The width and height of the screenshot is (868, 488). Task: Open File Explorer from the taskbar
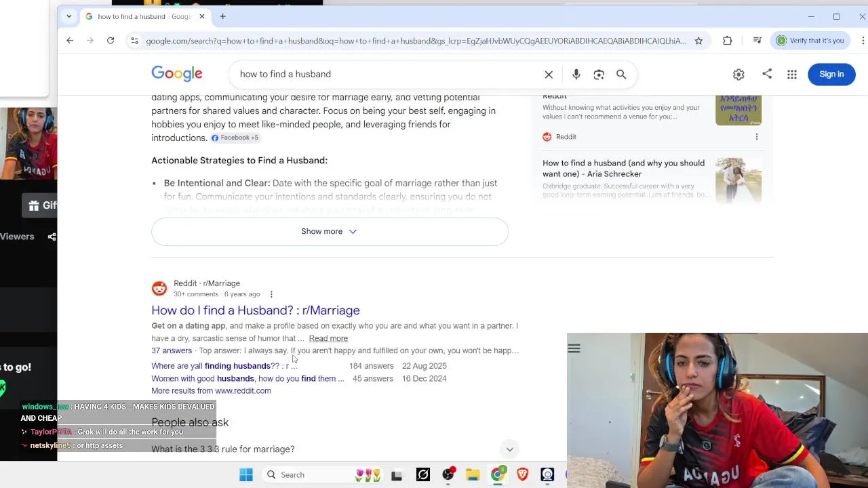click(473, 475)
